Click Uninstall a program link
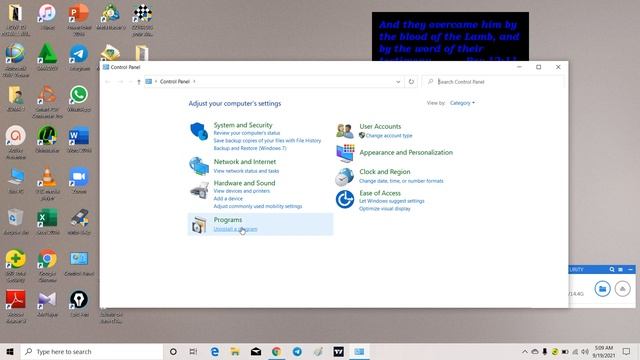Image resolution: width=640 pixels, height=360 pixels. [236, 229]
